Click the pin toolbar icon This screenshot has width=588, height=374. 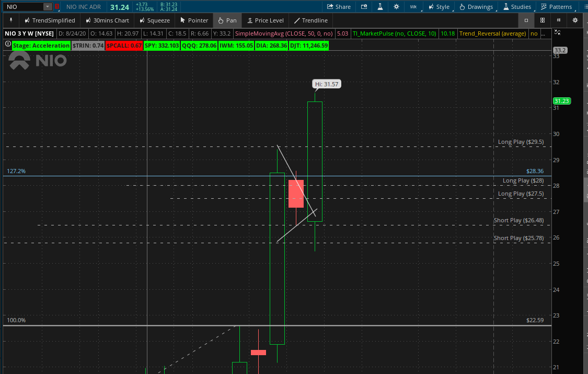[x=11, y=20]
